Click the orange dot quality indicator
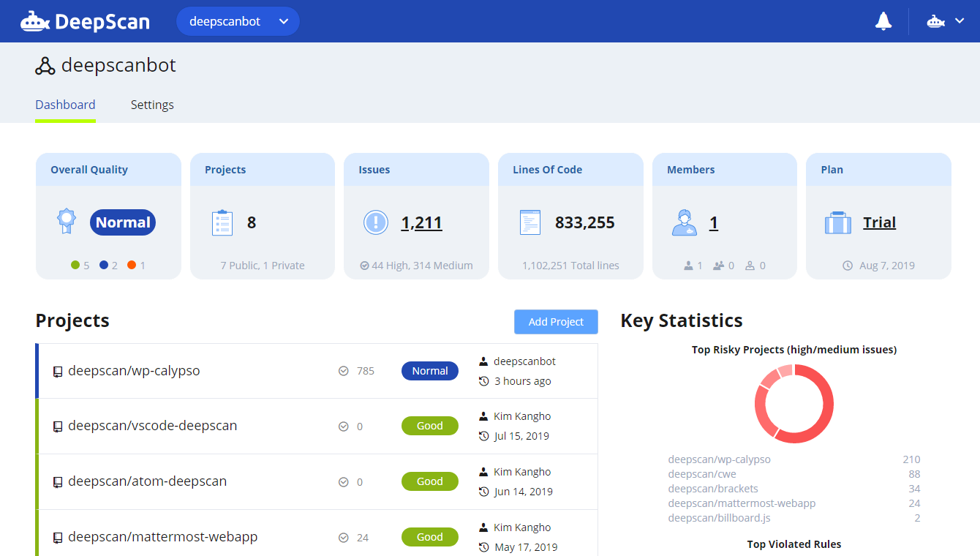 132,266
